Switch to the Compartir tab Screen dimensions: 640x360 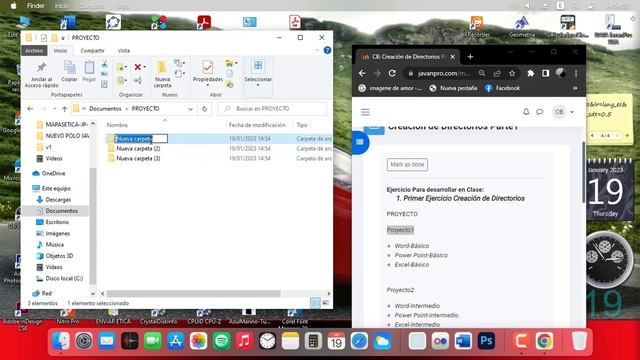click(x=92, y=50)
